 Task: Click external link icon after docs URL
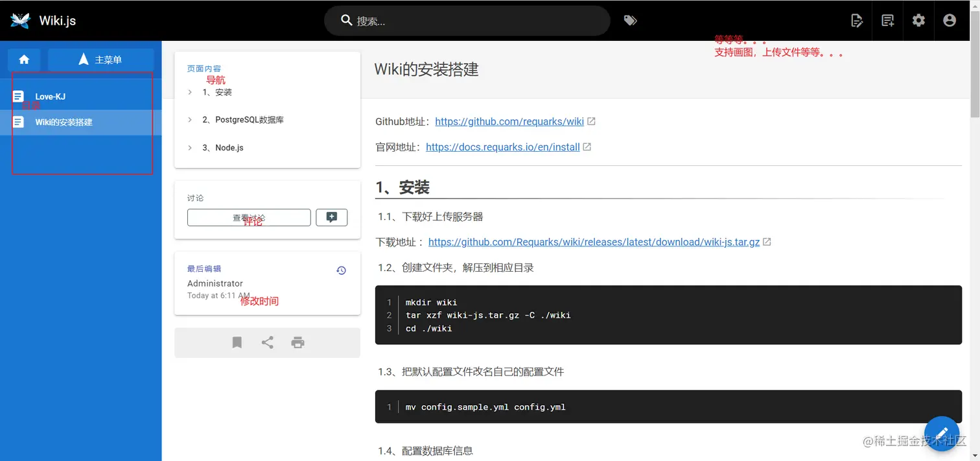[x=587, y=147]
